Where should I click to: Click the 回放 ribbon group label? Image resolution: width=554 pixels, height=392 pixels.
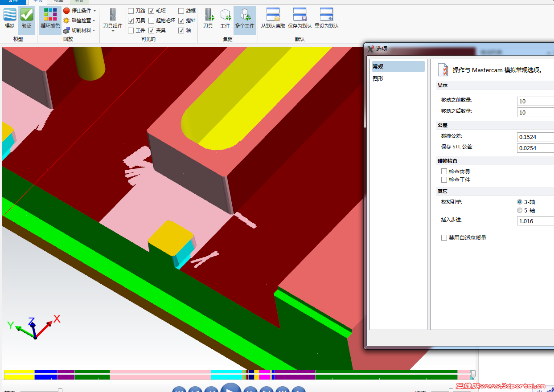coord(68,39)
